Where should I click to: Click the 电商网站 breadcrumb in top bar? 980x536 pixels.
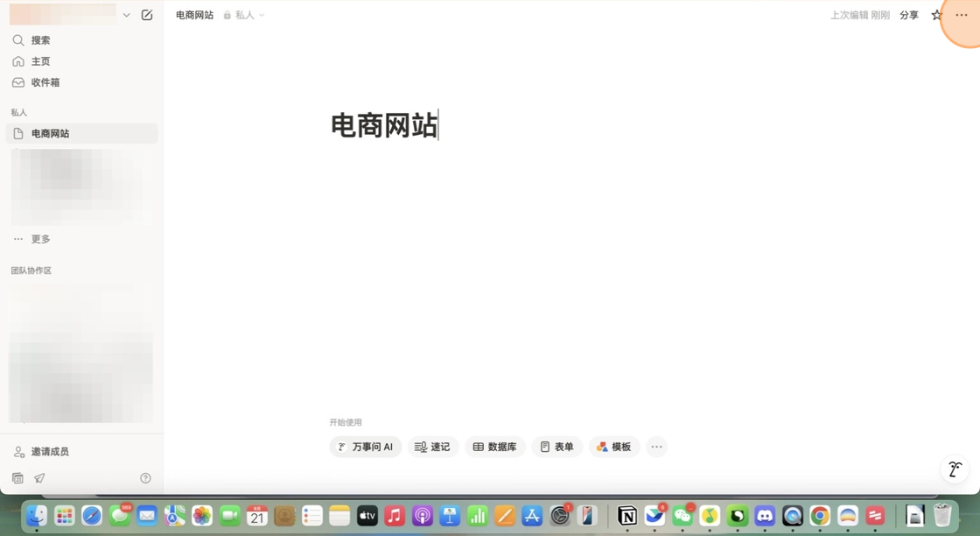(194, 15)
